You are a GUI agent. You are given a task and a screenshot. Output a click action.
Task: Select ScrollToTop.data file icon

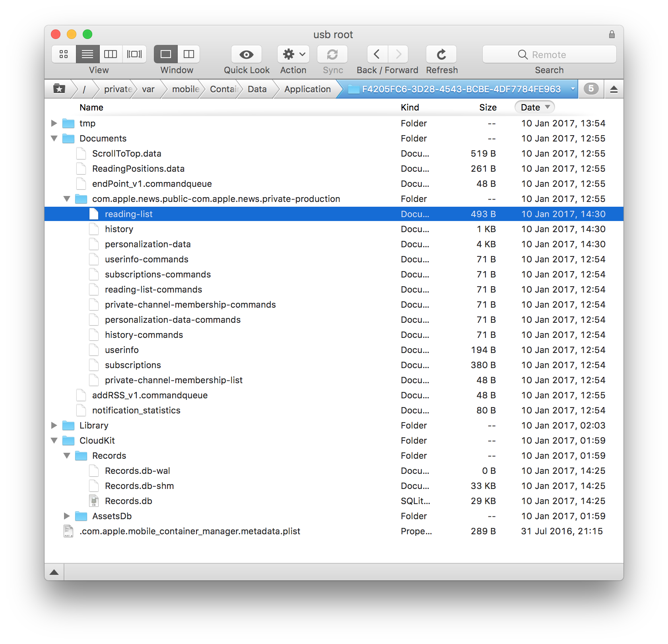pos(81,153)
